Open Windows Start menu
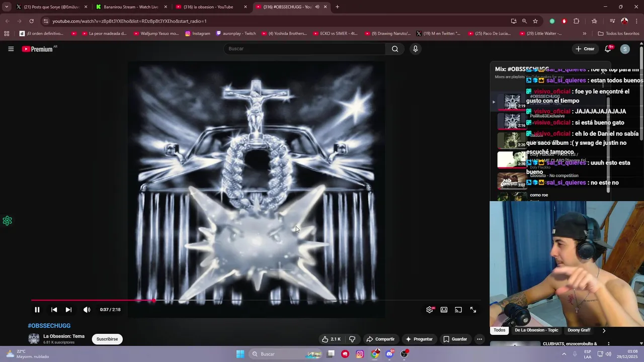 coord(240,354)
